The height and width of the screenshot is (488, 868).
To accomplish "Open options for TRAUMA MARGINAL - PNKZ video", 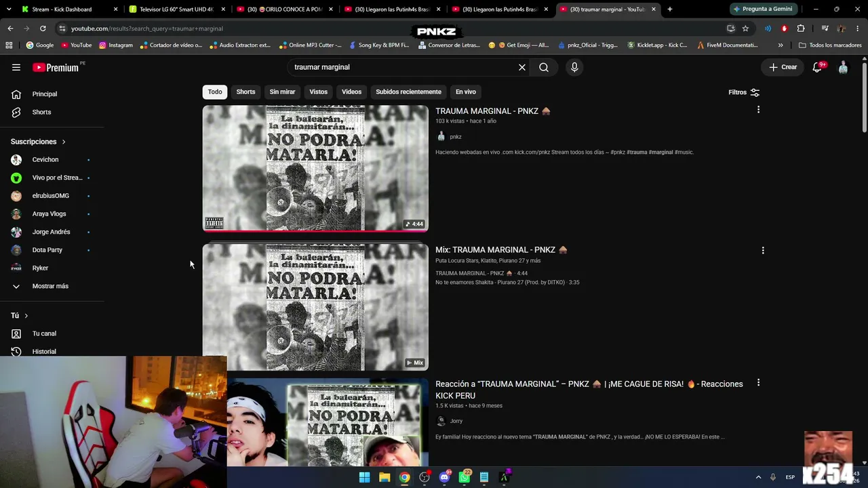I will (758, 110).
